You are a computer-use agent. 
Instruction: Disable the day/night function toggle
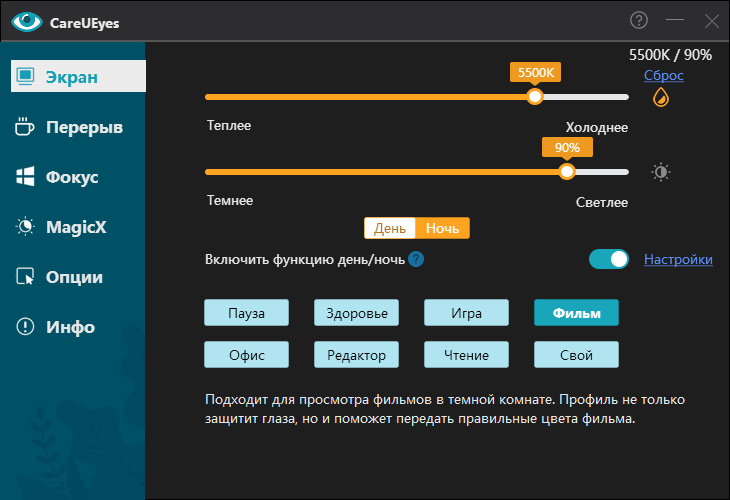(x=609, y=260)
